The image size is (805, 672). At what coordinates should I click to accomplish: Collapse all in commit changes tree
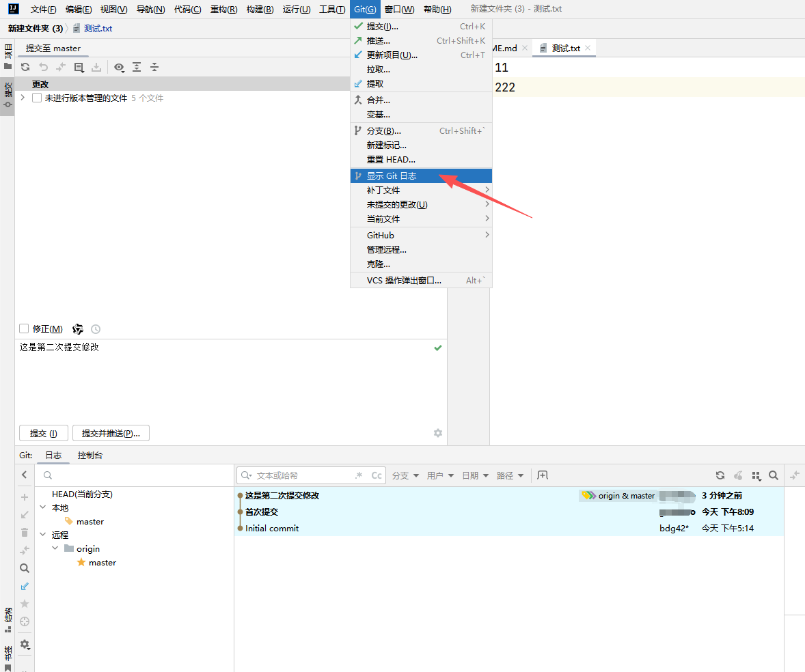(x=154, y=67)
